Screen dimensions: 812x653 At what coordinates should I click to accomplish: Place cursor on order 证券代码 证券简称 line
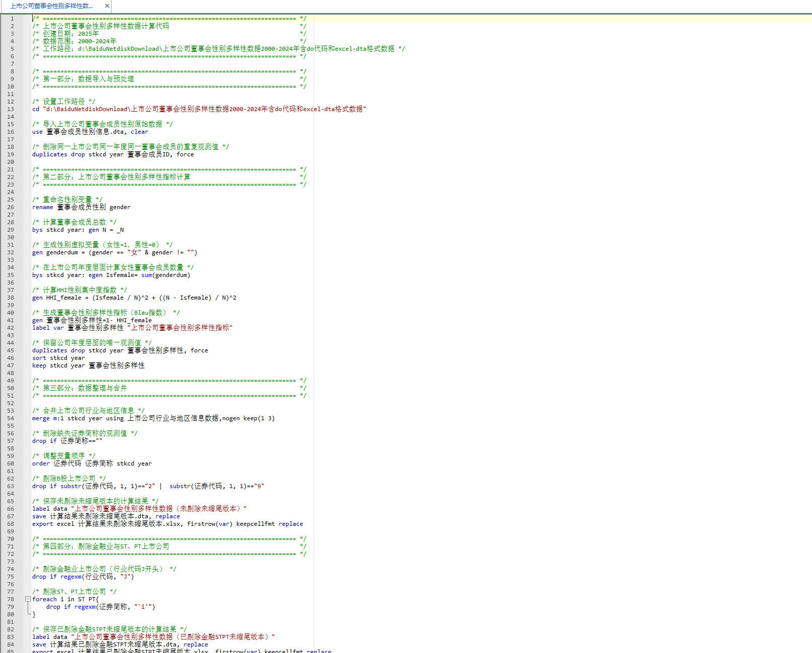pos(92,463)
